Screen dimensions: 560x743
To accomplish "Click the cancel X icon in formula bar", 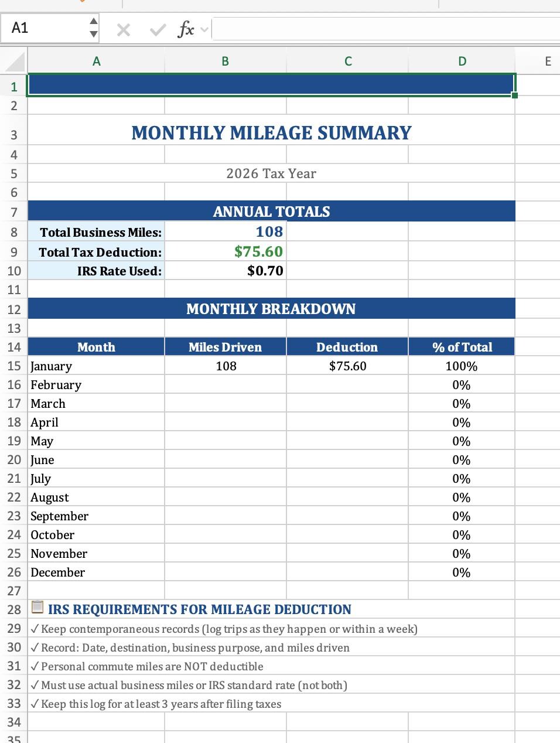I will (x=123, y=29).
